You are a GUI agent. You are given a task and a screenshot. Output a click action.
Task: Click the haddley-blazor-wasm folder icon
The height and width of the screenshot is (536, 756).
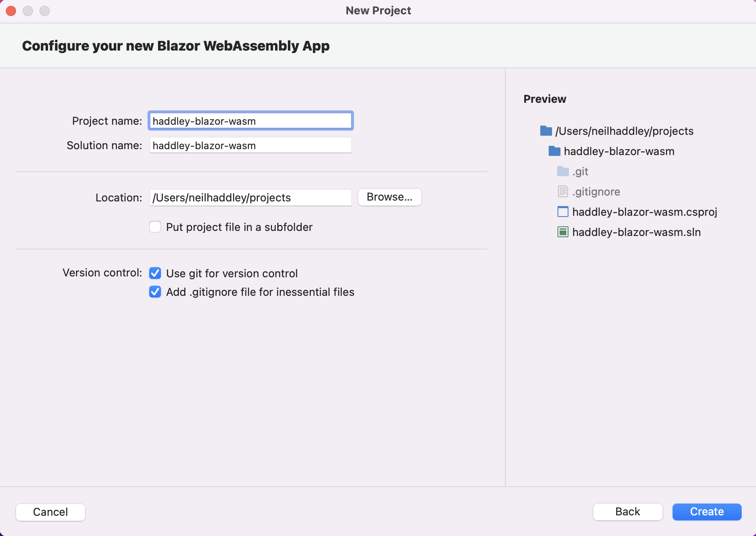(554, 151)
